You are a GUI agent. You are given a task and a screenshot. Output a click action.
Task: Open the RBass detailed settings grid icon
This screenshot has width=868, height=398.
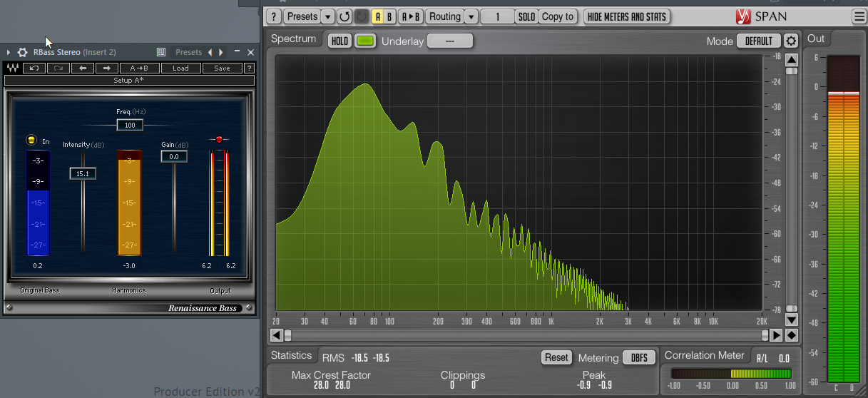pyautogui.click(x=161, y=52)
